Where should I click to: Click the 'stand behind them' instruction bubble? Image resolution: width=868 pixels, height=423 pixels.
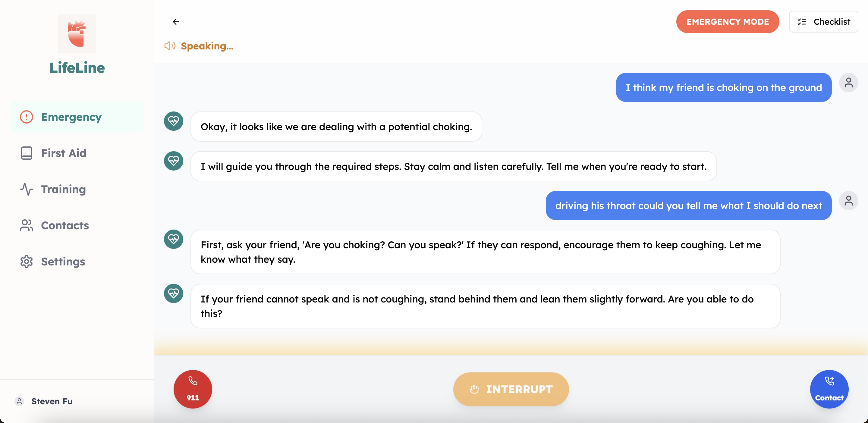pos(485,306)
